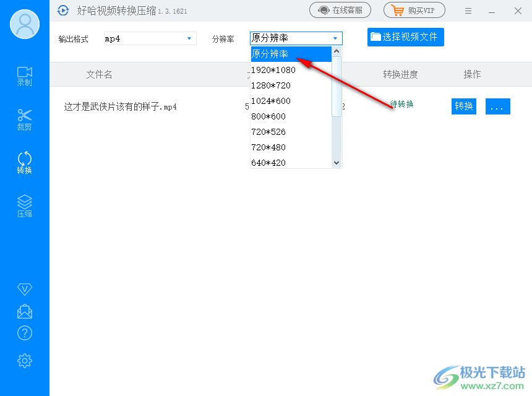Click 选择视频文件 to add videos

click(405, 37)
